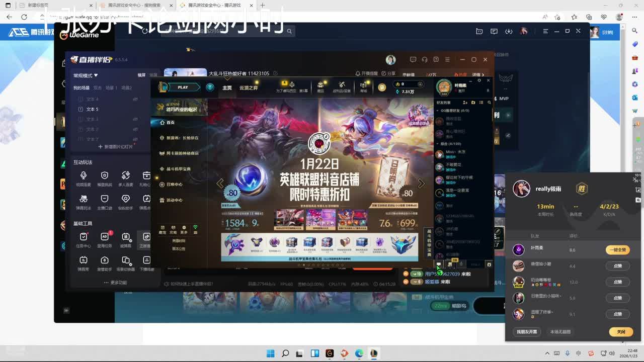Image resolution: width=644 pixels, height=362 pixels.
Task: Open the 多人连麦 icon
Action: click(126, 175)
